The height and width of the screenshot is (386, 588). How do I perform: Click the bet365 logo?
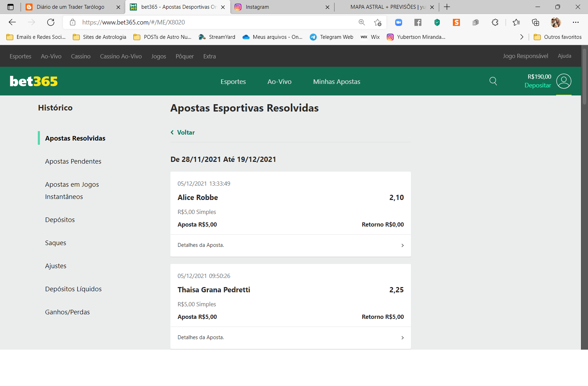point(34,81)
